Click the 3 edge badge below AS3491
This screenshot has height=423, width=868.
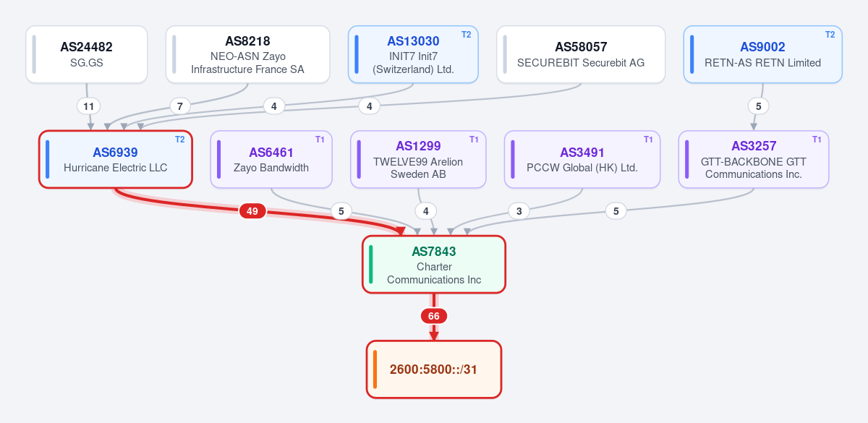click(519, 211)
